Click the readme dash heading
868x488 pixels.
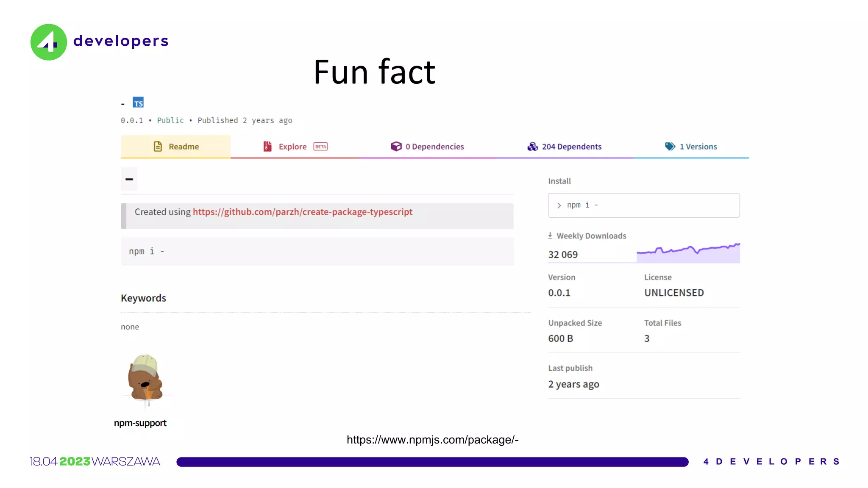coord(129,179)
